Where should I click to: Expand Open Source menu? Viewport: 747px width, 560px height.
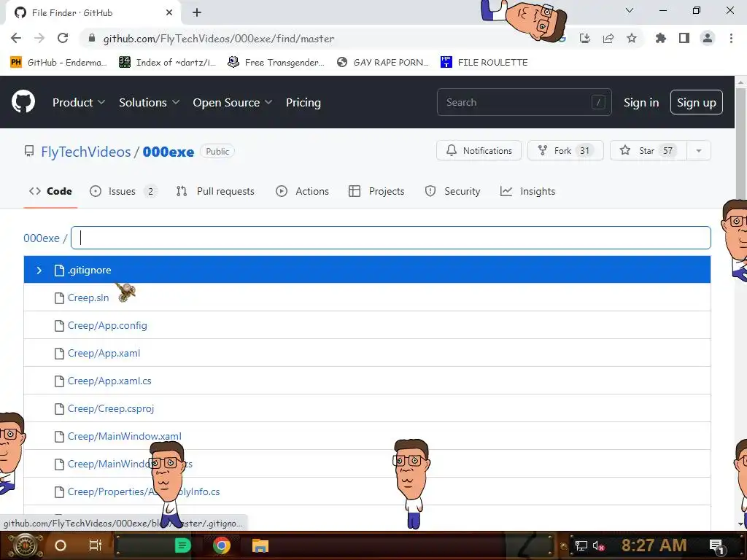click(x=233, y=102)
